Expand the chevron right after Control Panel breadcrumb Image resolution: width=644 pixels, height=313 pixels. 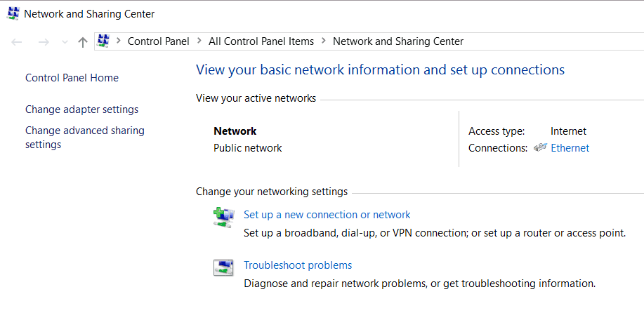click(199, 41)
